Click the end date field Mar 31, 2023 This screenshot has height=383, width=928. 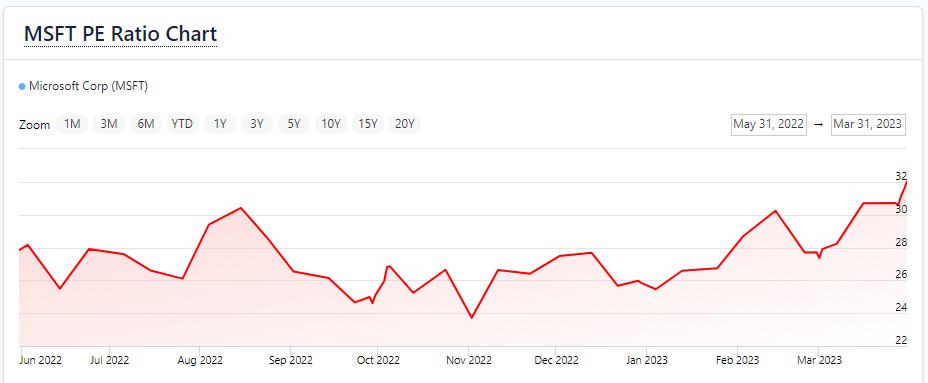[868, 124]
